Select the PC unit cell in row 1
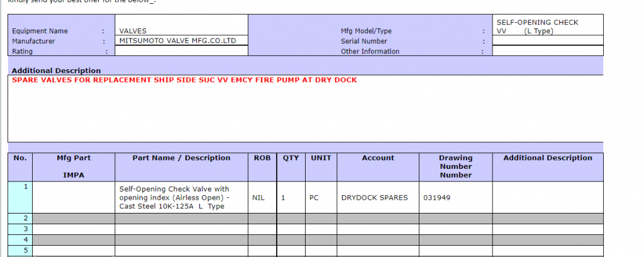 coord(314,198)
